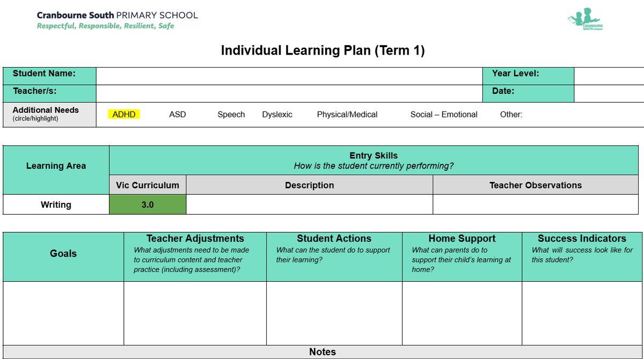
Task: Click the empty Teacher Adjustments cell
Action: point(195,313)
